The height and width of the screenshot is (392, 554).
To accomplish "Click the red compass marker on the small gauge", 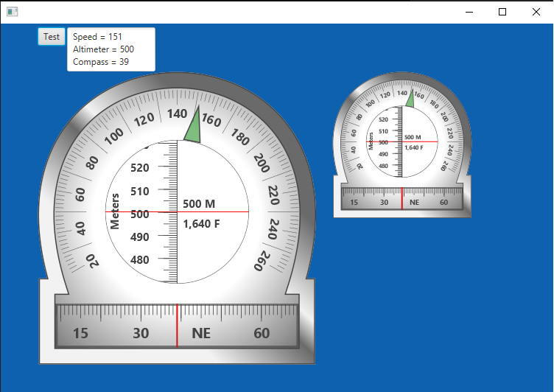I will [x=402, y=198].
